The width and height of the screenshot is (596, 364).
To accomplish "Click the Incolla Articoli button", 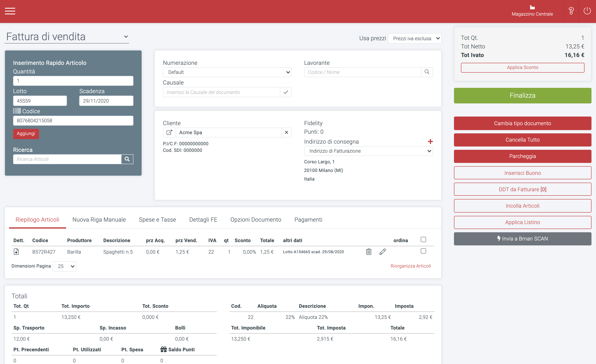I will [x=523, y=206].
